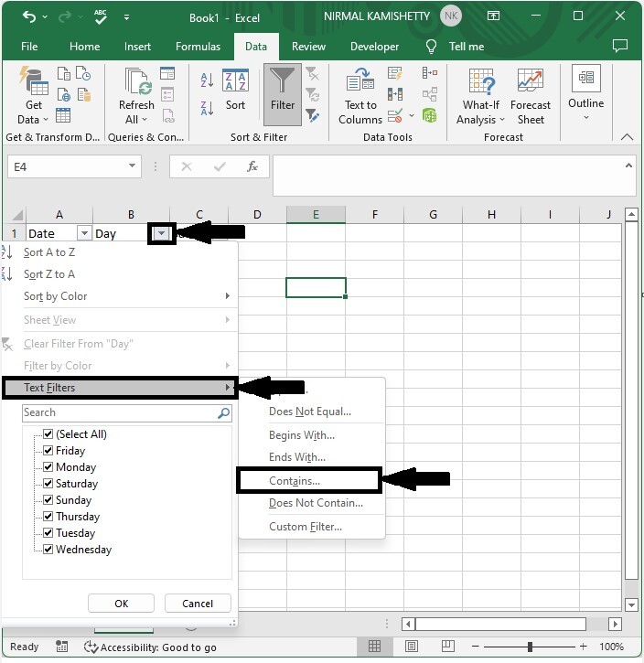Switch to the Formulas tab

point(198,46)
